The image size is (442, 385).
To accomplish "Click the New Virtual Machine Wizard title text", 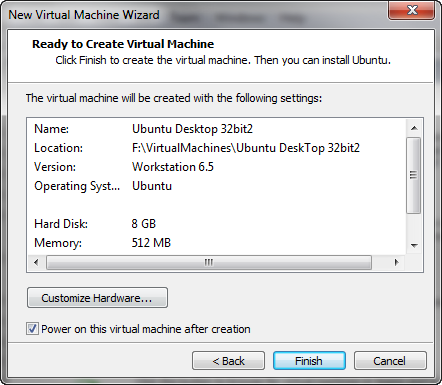I will pos(84,15).
